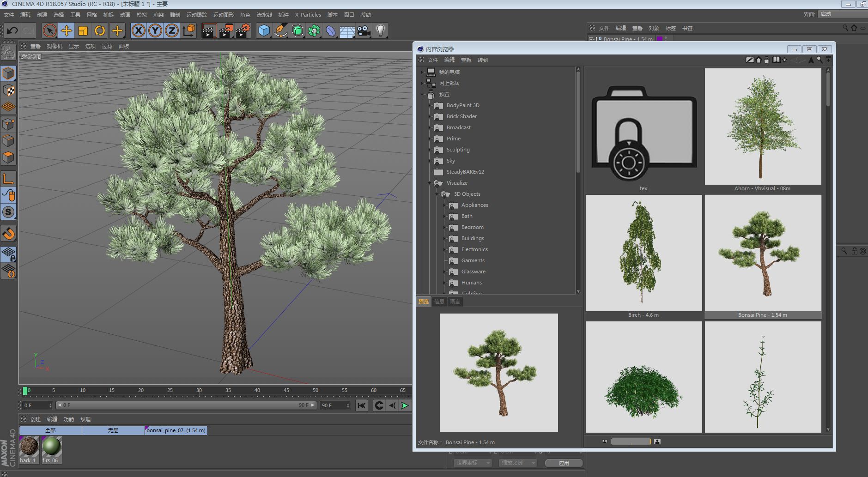
Task: Click the Camera object icon
Action: 364,31
